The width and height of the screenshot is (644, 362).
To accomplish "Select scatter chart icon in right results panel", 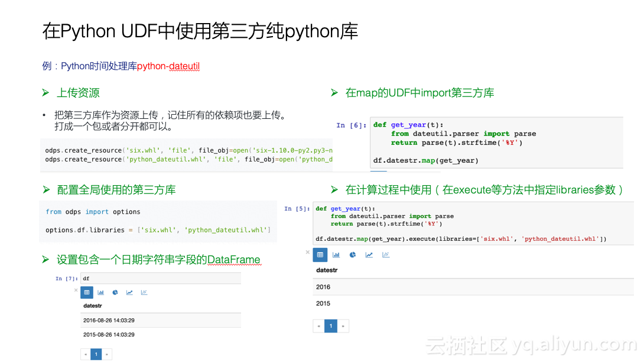I will coord(385,255).
